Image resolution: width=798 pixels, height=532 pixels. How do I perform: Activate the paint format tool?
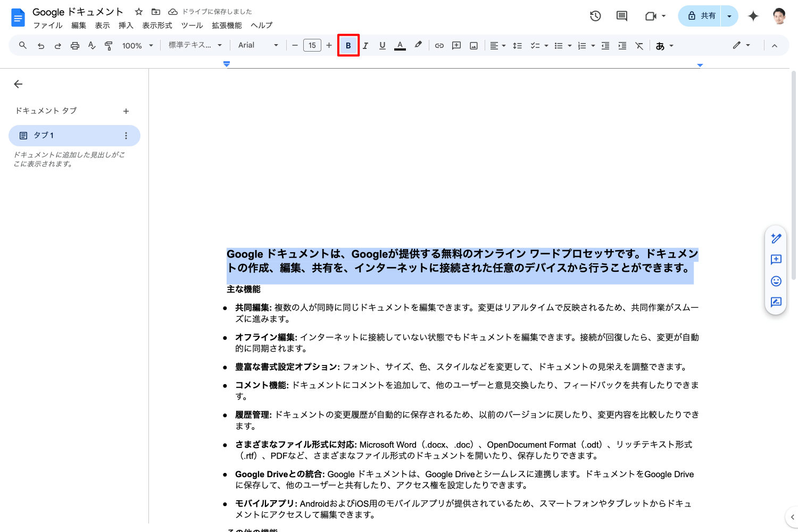click(x=109, y=46)
